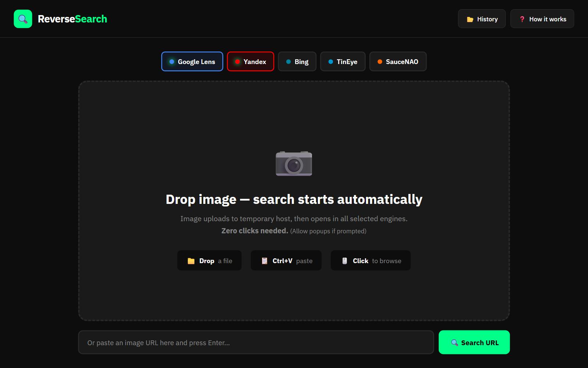Click the Zero clicks needed text
588x368 pixels.
click(x=255, y=231)
